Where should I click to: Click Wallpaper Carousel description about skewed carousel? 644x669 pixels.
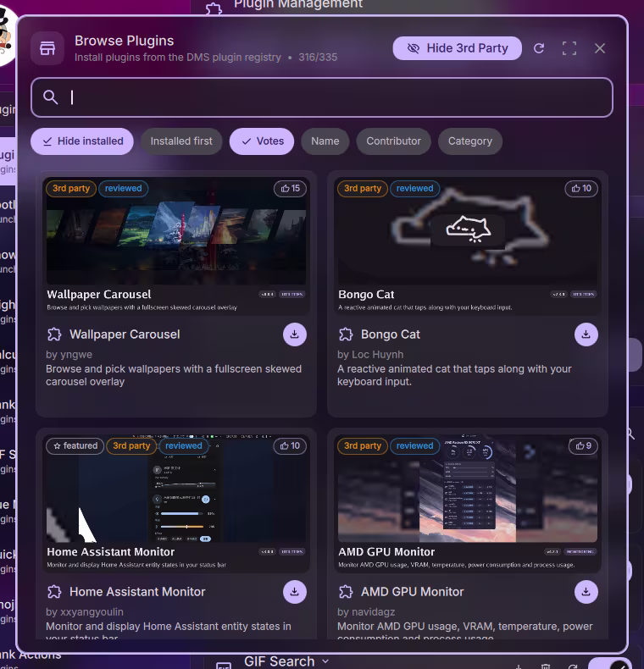pos(174,375)
